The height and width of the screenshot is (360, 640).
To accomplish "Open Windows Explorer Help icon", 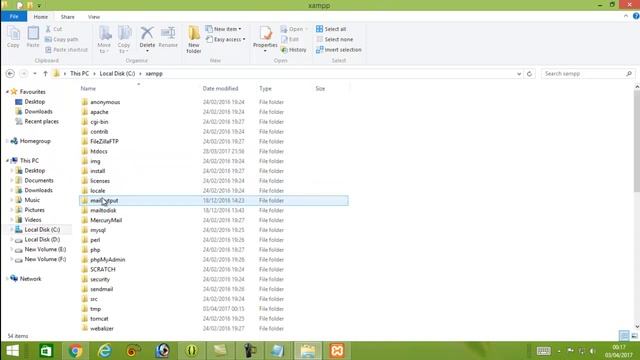I will (x=636, y=16).
